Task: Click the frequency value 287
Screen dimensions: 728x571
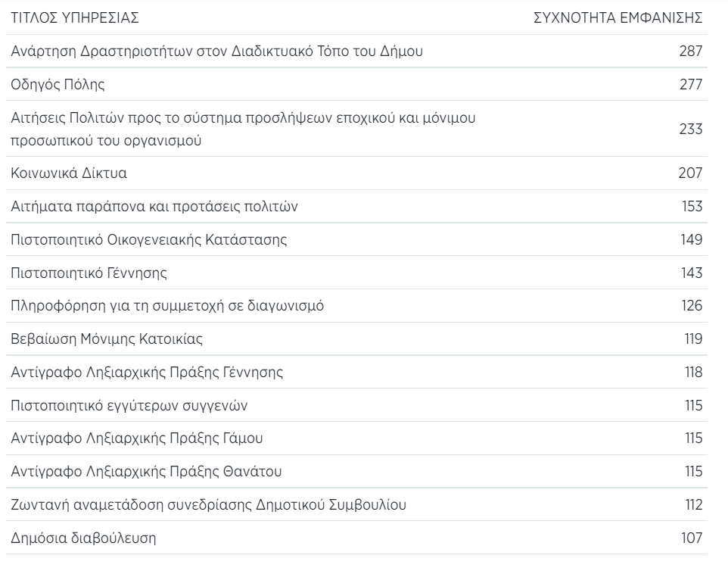Action: (x=691, y=51)
